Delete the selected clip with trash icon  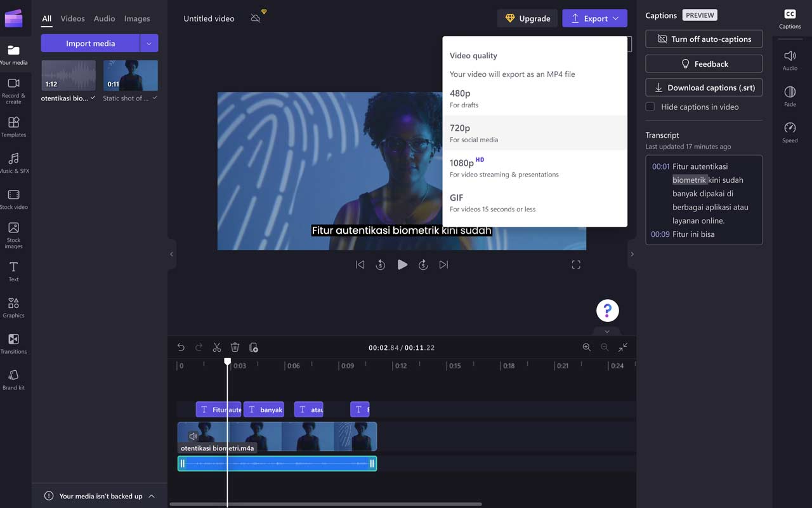pos(235,347)
